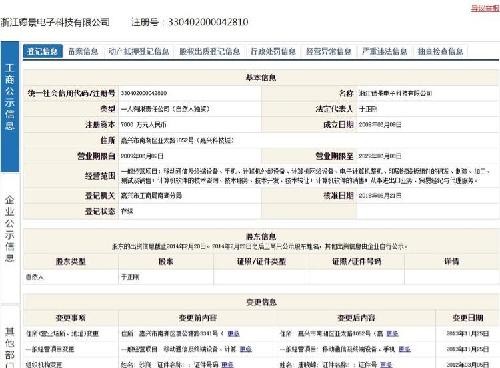Click the 变更日期 column header
500x368 pixels.
pos(468,318)
